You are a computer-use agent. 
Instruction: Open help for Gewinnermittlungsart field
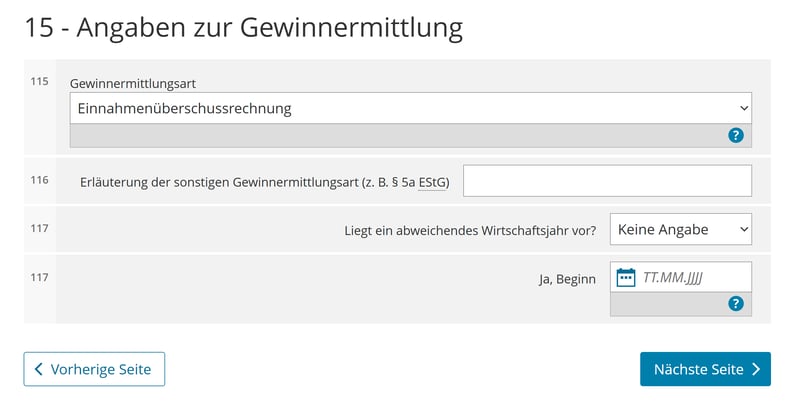click(736, 135)
